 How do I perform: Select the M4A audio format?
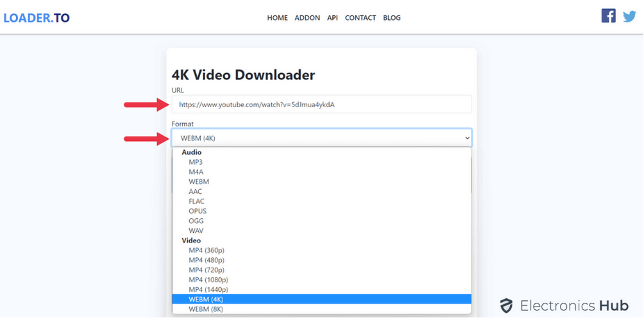tap(321, 172)
